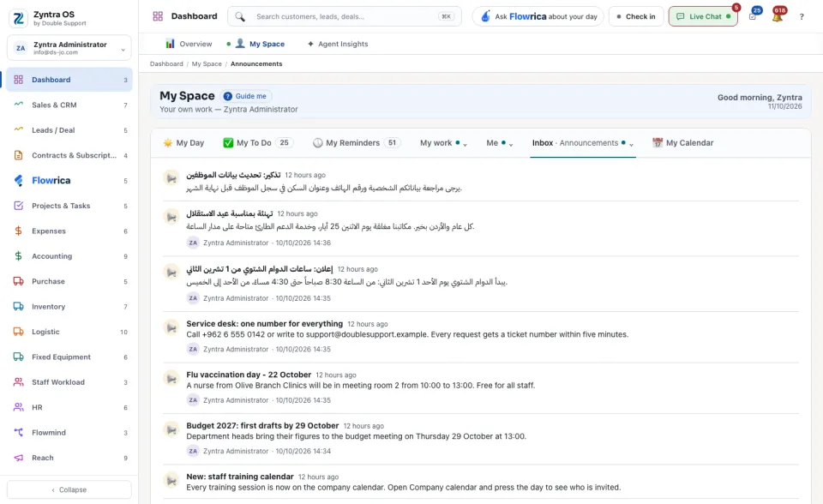Open Live Chat

pyautogui.click(x=703, y=16)
